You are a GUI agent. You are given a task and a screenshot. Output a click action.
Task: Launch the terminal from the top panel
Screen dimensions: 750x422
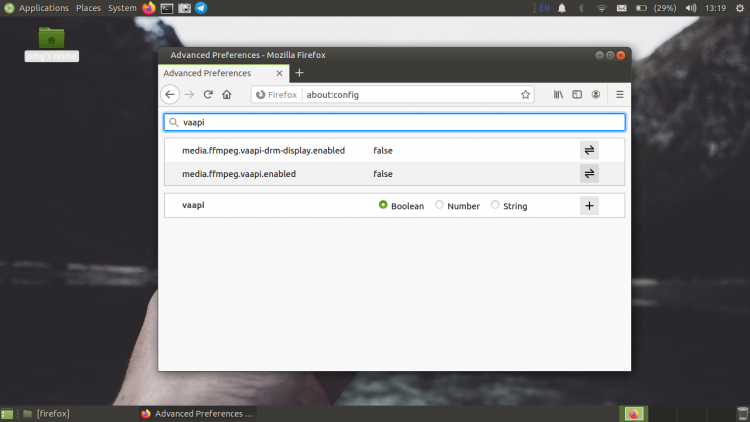(166, 8)
